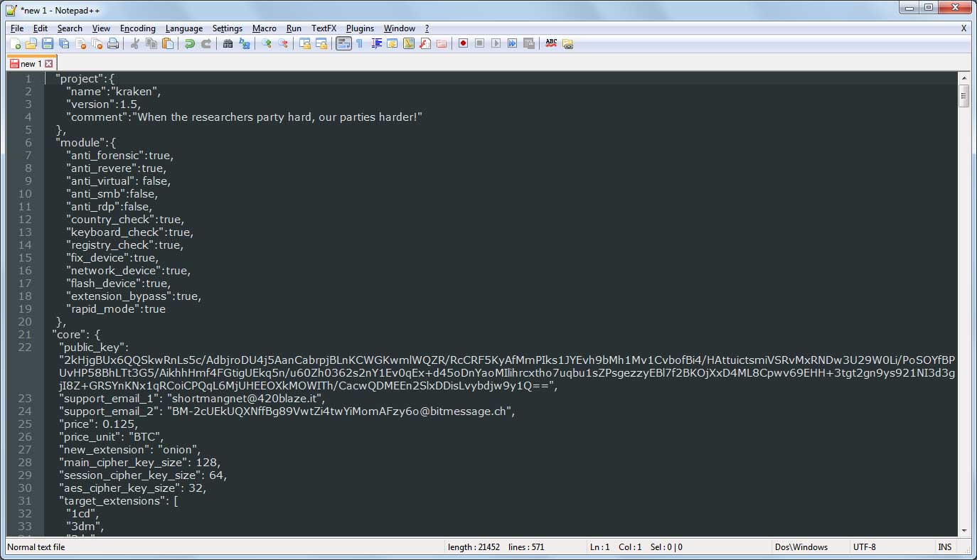Click the "INS" status bar indicator
Image resolution: width=977 pixels, height=560 pixels.
944,547
